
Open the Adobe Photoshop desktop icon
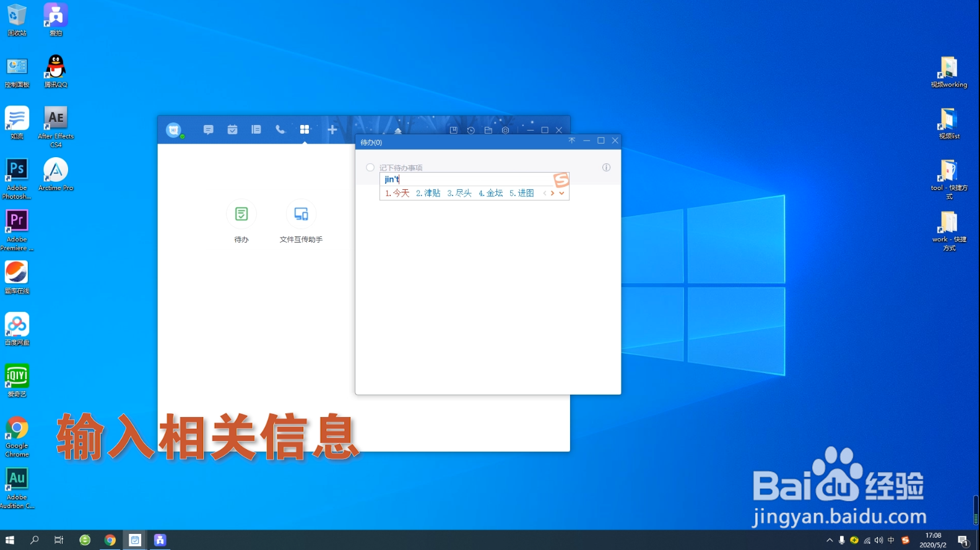pos(17,178)
